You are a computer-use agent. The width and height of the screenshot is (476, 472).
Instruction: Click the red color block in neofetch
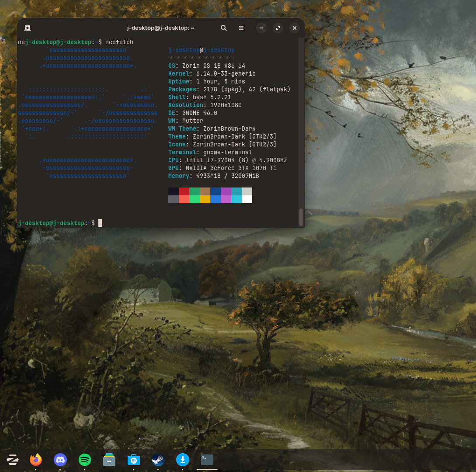click(x=184, y=191)
